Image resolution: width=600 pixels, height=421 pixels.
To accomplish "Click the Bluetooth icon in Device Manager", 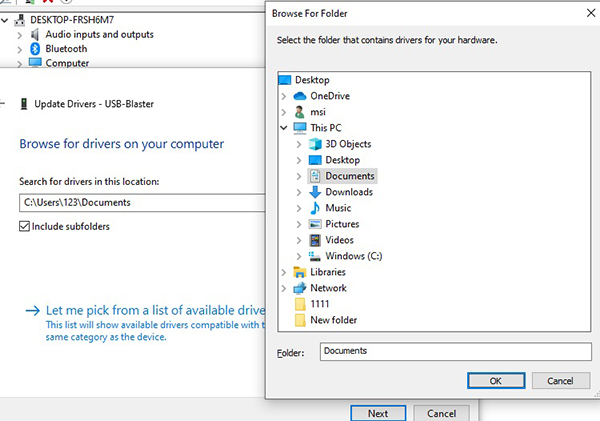I will [34, 48].
